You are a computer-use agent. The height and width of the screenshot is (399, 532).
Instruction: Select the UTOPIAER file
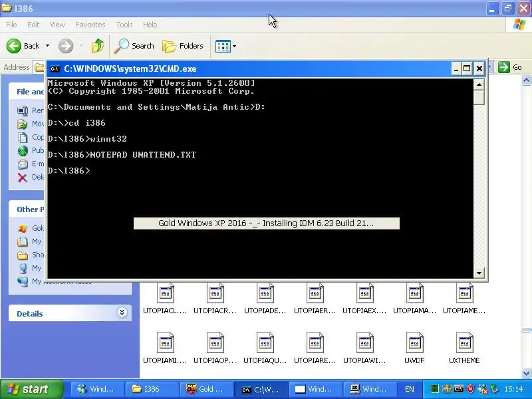coord(315,299)
